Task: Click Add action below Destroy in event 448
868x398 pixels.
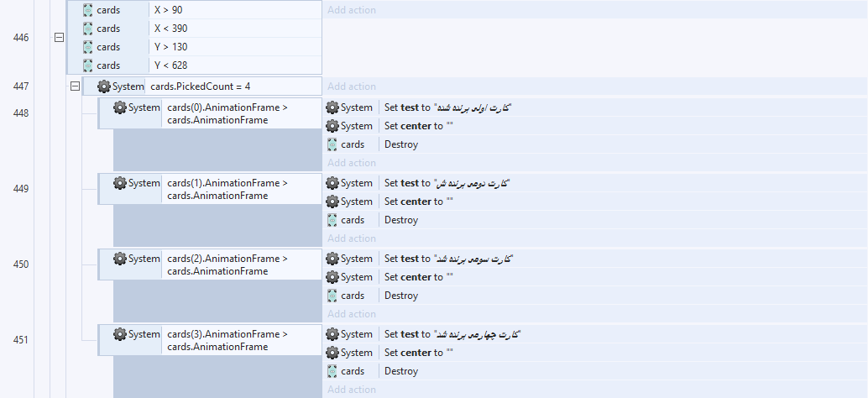Action: (352, 163)
